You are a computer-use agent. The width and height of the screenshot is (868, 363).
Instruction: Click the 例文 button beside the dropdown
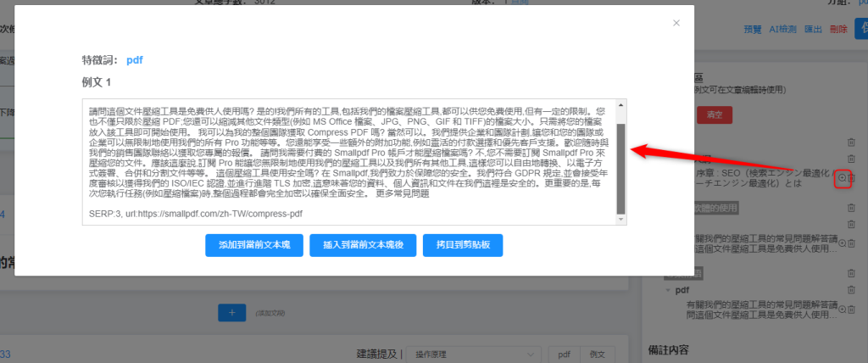(598, 355)
